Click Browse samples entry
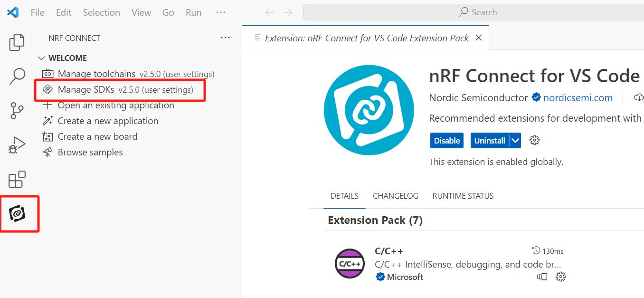 coord(90,152)
